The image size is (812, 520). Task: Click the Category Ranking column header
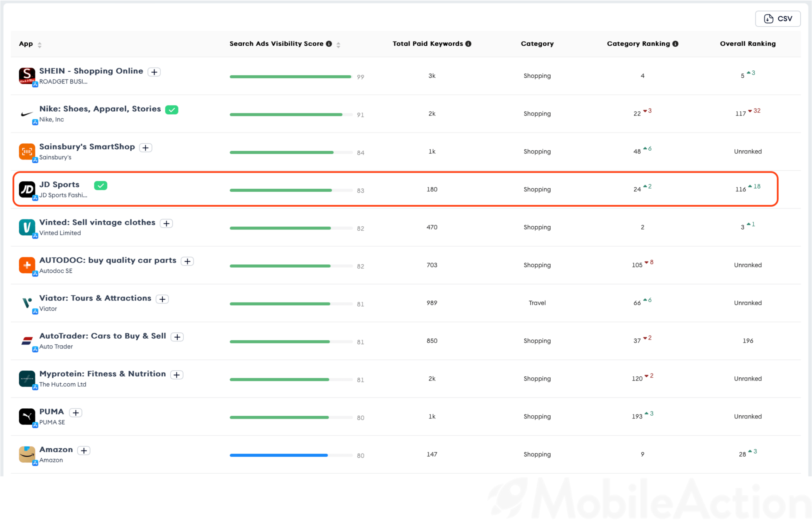pos(638,43)
